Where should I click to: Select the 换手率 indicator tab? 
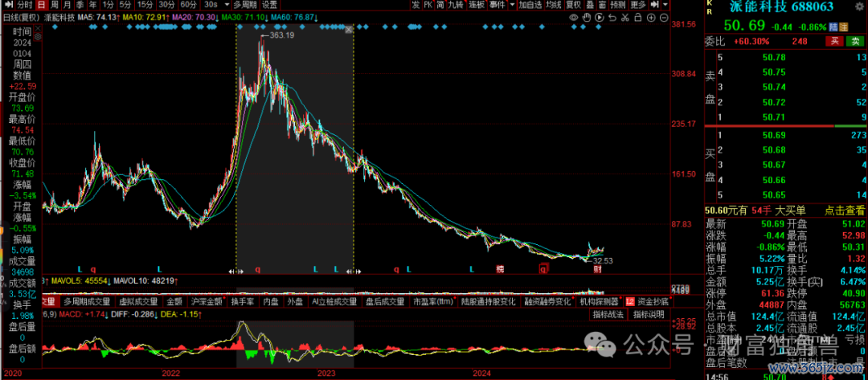[x=243, y=302]
